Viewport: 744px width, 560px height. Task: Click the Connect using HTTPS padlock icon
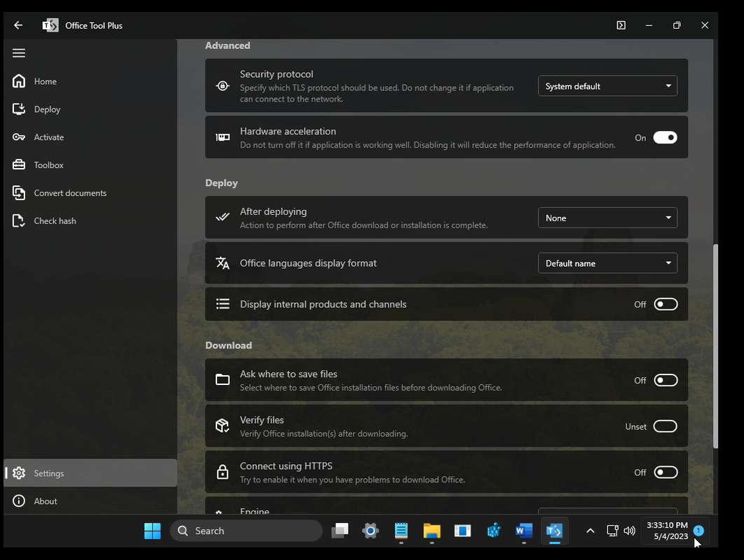tap(223, 472)
